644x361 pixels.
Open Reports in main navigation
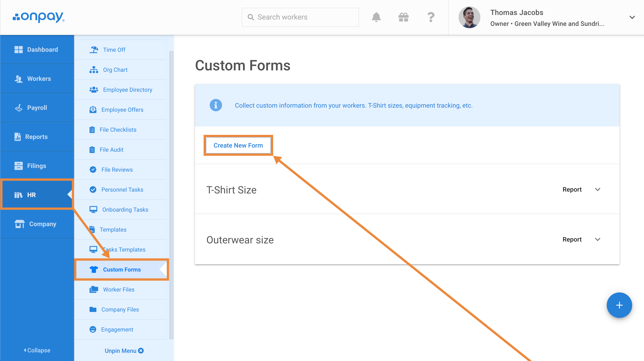tap(37, 137)
